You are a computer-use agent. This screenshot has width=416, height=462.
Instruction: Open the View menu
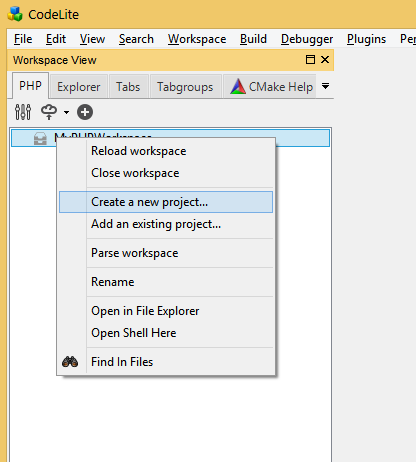[x=92, y=39]
